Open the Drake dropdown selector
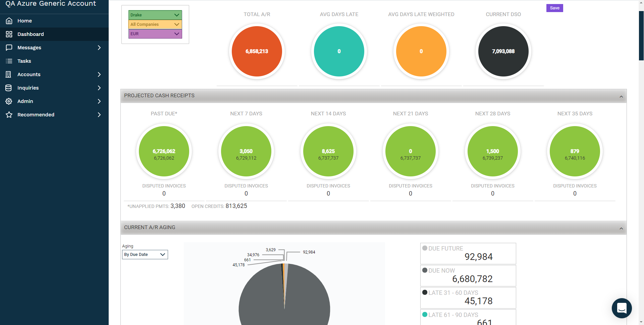Screen dimensions: 644x325 click(x=155, y=15)
